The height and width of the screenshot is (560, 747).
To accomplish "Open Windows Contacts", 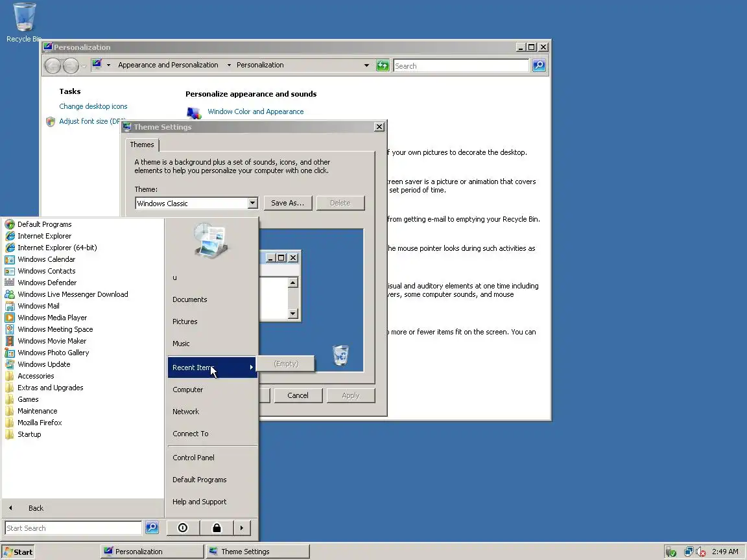I will (46, 271).
